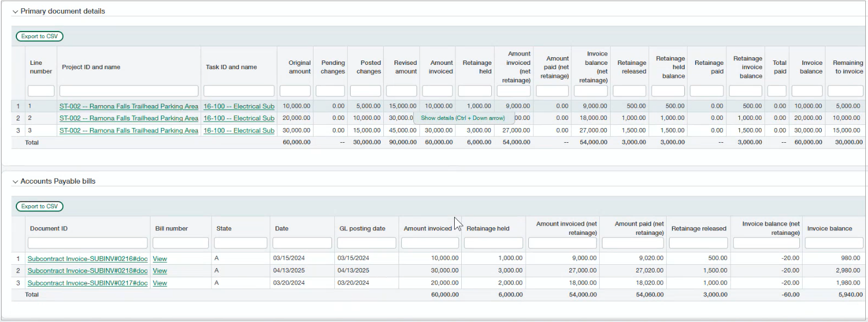Click the Project ID and name filter field

129,91
